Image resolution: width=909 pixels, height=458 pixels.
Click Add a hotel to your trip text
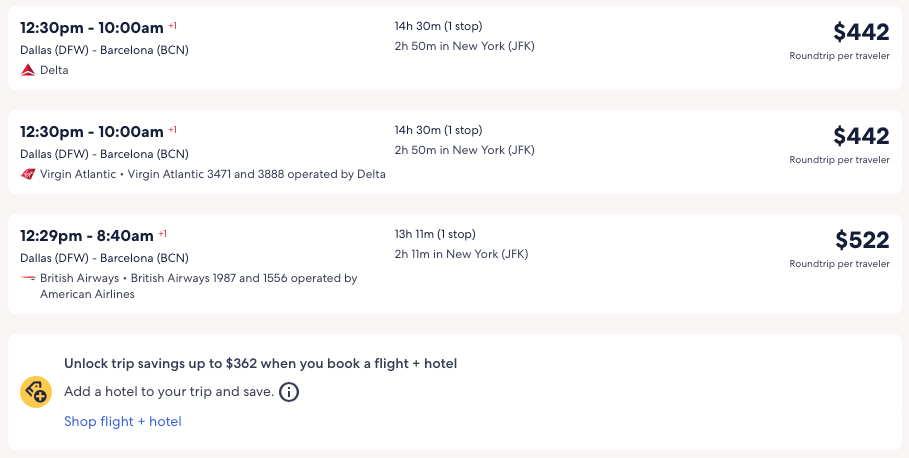click(x=168, y=392)
